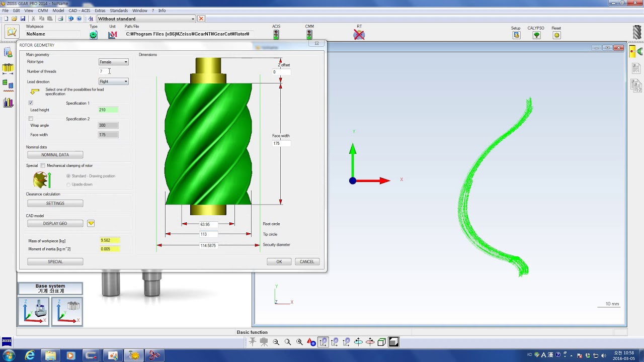
Task: Open the Lead direction dropdown
Action: tap(114, 81)
